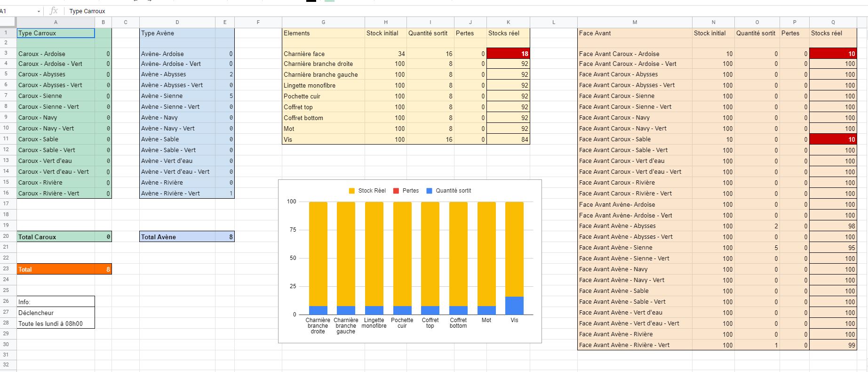Screen dimensions: 868x372
Task: Select row 20 header
Action: tap(7, 236)
